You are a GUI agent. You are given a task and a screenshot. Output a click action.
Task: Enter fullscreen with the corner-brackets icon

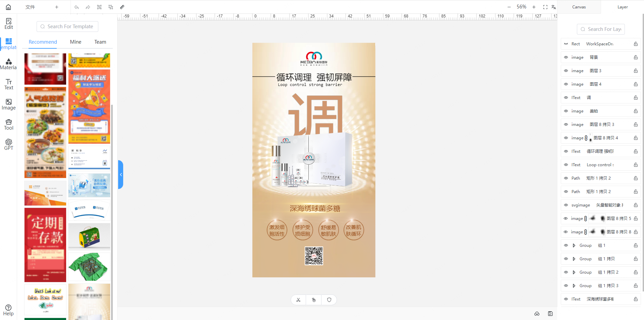[x=545, y=7]
